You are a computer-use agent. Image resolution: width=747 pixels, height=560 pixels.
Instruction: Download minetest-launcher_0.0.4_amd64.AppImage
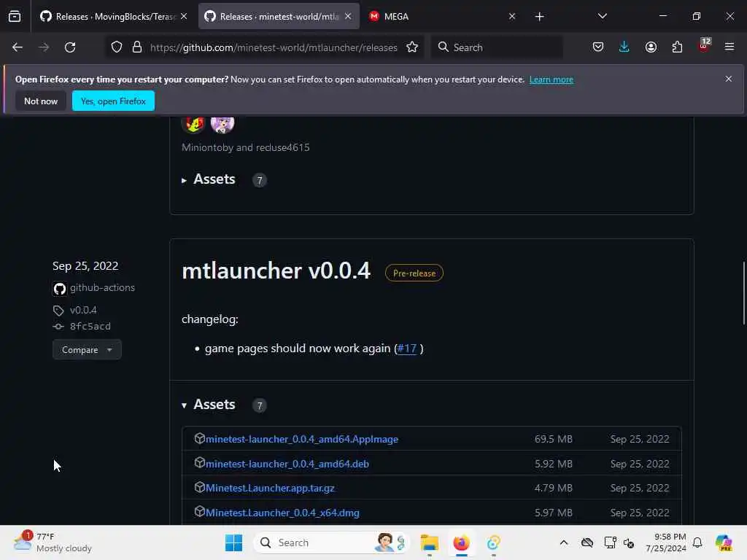coord(301,439)
